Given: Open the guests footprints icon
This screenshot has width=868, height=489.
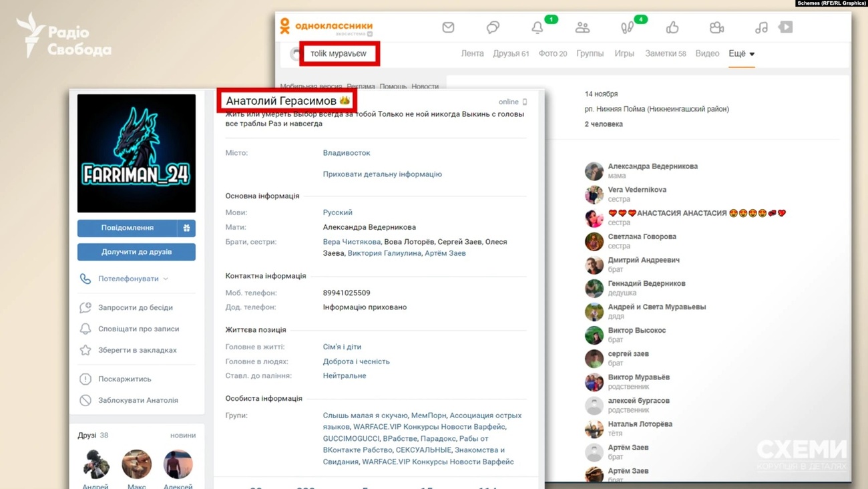Looking at the screenshot, I should [x=627, y=27].
